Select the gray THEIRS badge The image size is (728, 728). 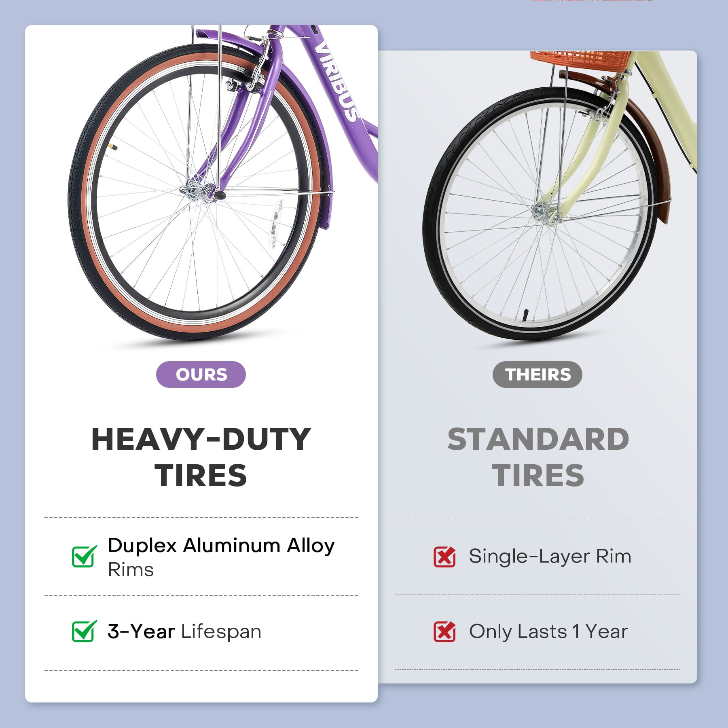coord(538,375)
